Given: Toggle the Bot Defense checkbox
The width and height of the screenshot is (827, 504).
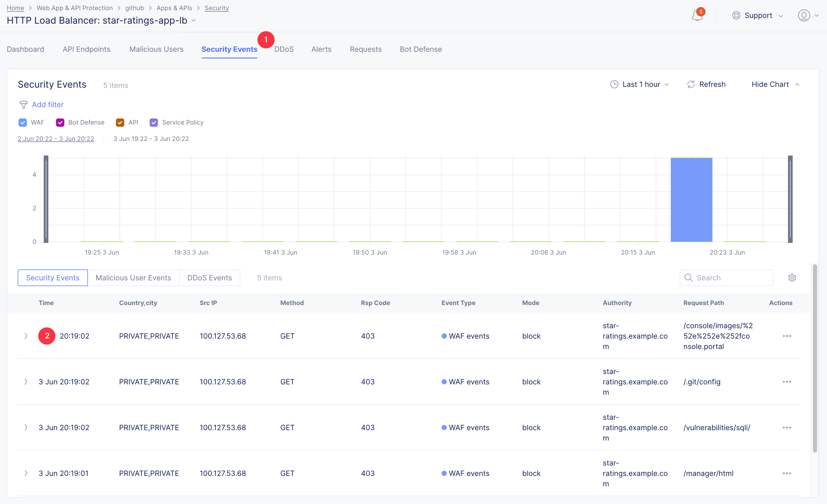Looking at the screenshot, I should [x=60, y=122].
